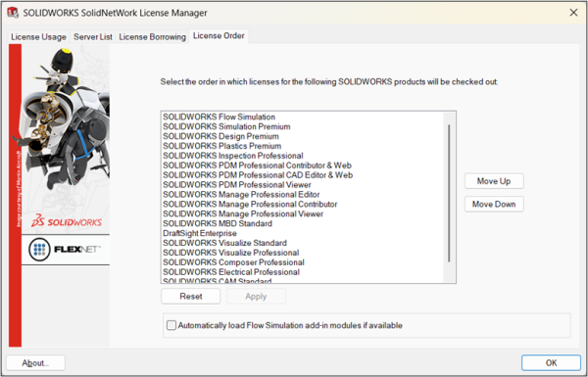Open the Server List tab
The image size is (588, 377).
tap(93, 37)
